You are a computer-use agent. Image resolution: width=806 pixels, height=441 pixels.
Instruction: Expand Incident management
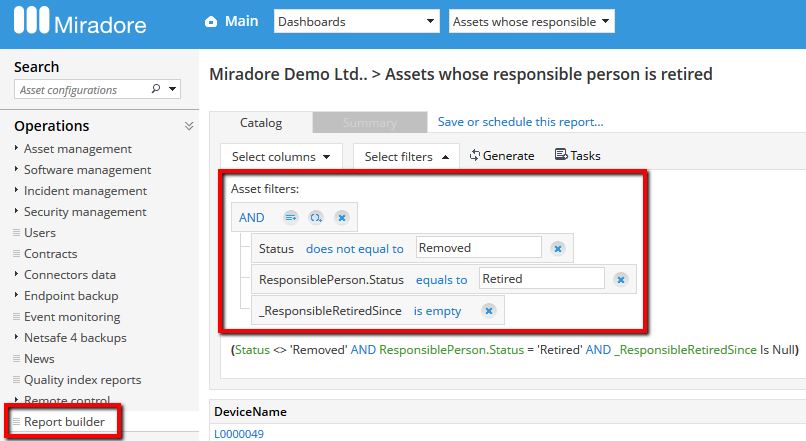(x=85, y=191)
